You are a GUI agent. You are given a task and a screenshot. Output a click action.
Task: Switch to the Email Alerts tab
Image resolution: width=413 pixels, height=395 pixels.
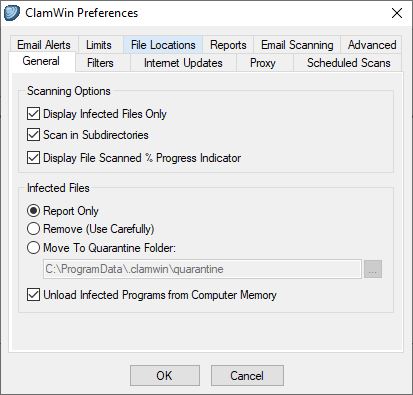click(44, 45)
